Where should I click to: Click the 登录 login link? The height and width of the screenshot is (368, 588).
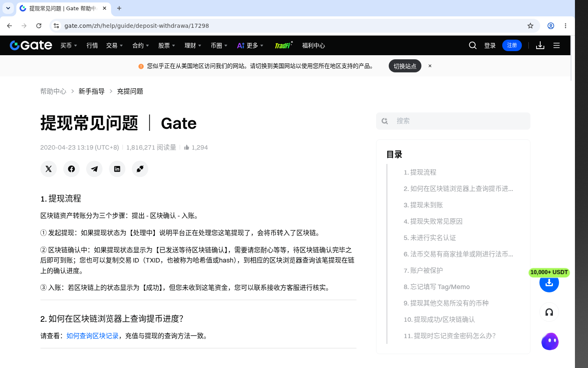(490, 45)
